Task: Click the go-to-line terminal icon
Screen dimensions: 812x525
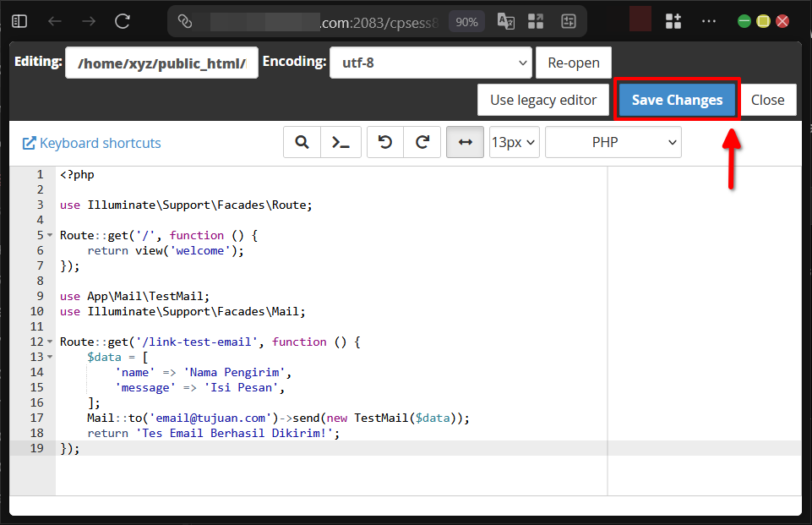Action: (x=341, y=143)
